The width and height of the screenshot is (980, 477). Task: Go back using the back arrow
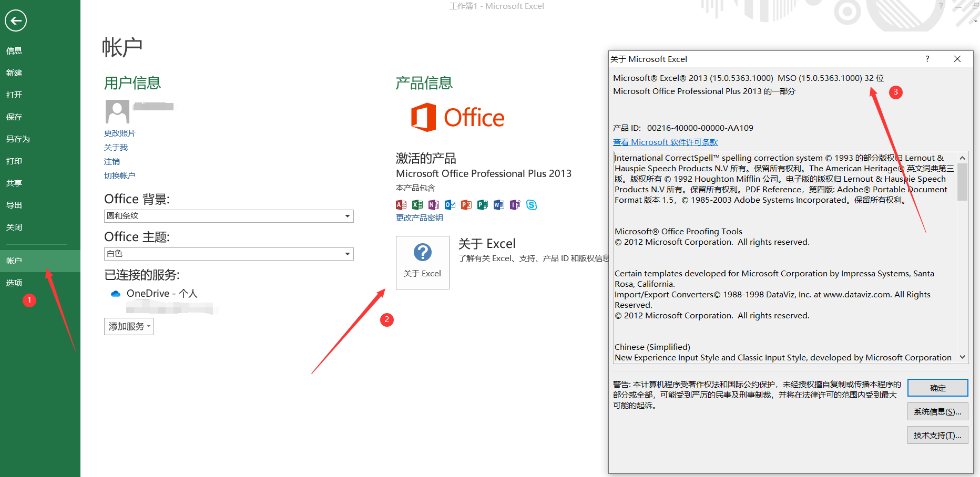[16, 21]
